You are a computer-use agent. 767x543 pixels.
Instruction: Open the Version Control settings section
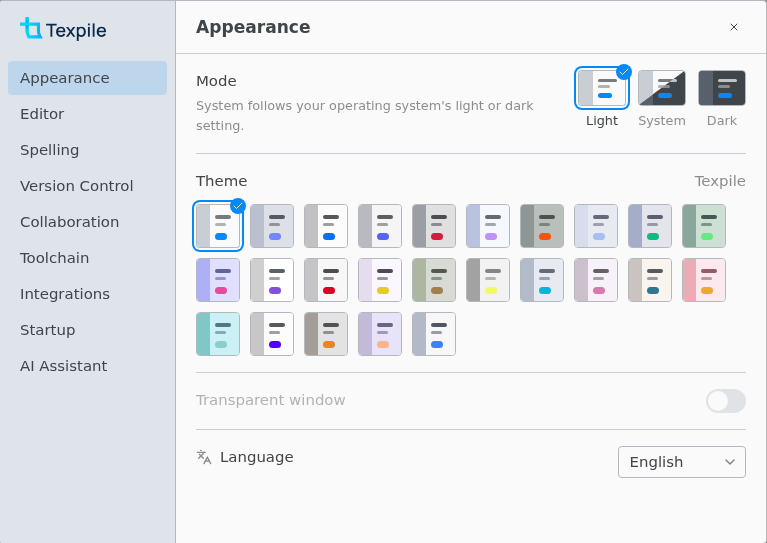(88, 186)
